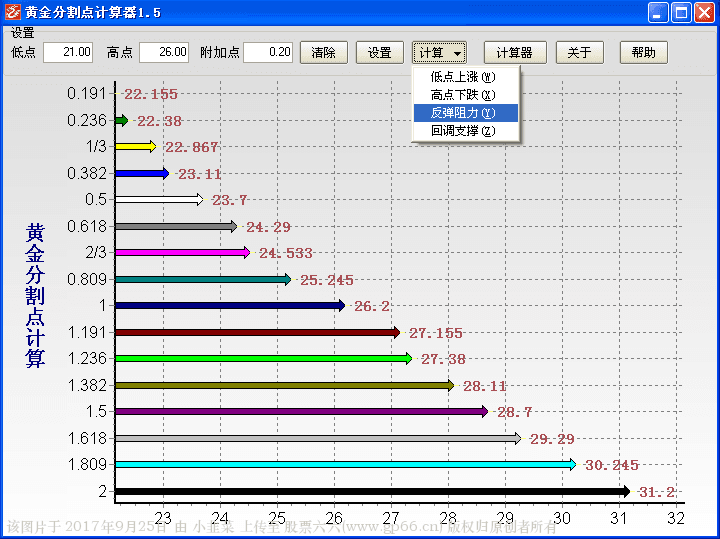Click the 0.618 ratio axis label
Screen dimensions: 720x539
tap(87, 226)
